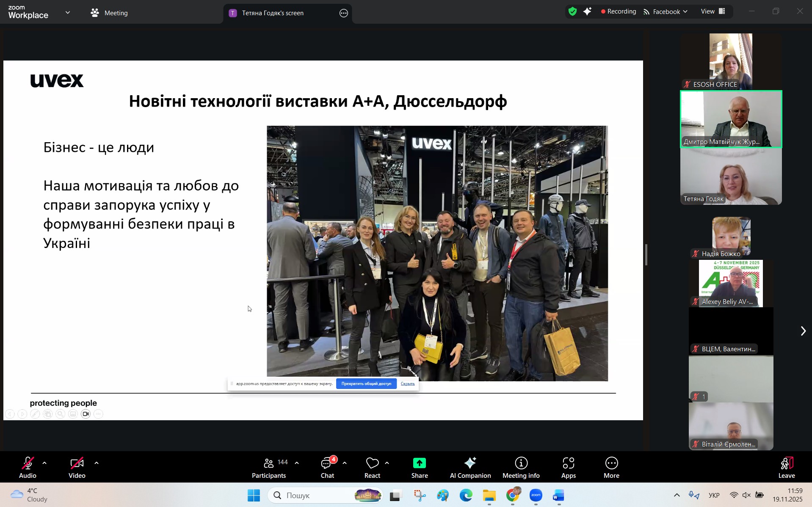Screen dimensions: 812x507
Task: Open Meeting info details
Action: 521,467
